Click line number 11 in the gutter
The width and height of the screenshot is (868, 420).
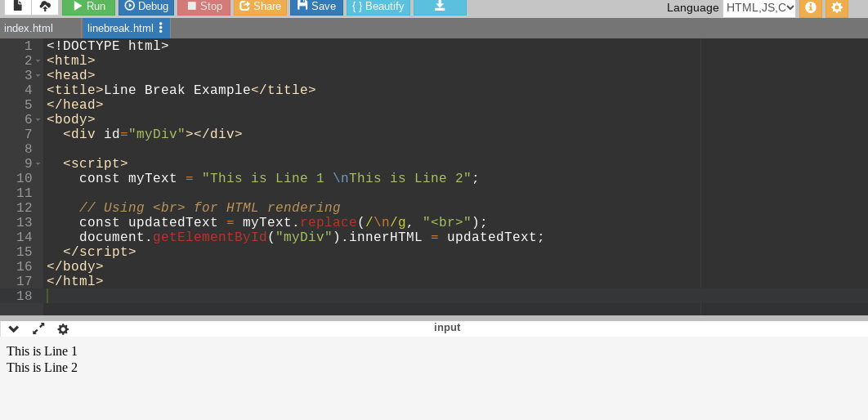click(x=25, y=193)
